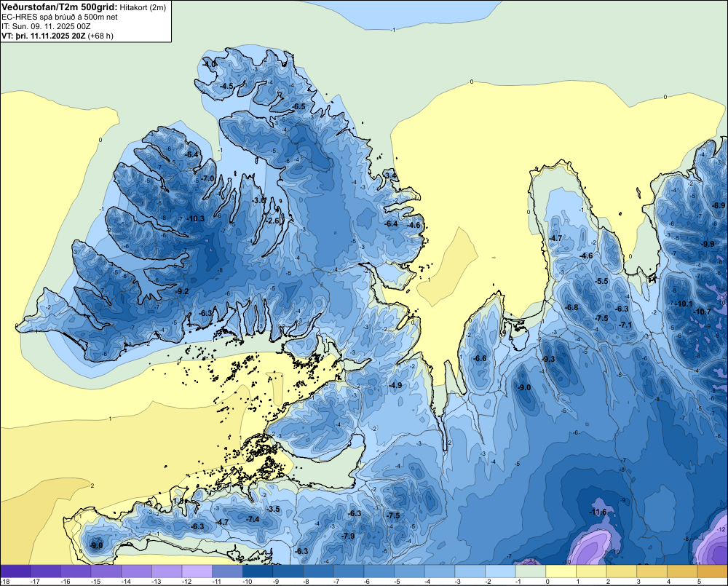Click the -5.5 temperature label
This screenshot has height=586, width=728.
(x=601, y=281)
